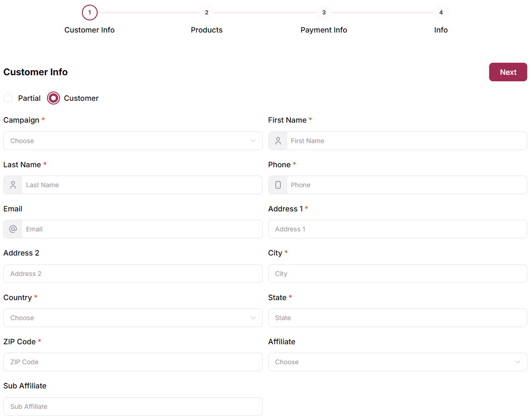This screenshot has height=420, width=531.
Task: Go to step 2 Products
Action: point(206,13)
